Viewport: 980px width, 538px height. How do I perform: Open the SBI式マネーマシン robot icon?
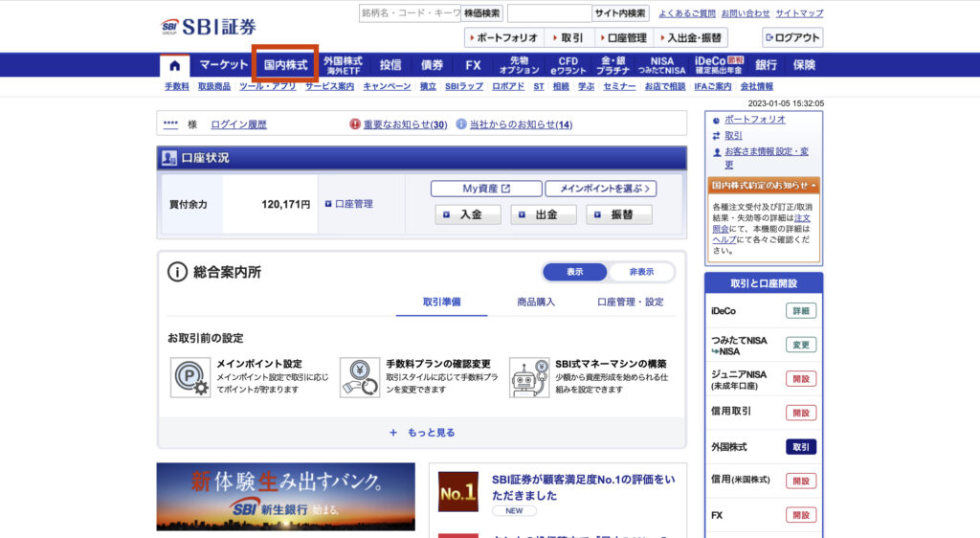click(528, 377)
